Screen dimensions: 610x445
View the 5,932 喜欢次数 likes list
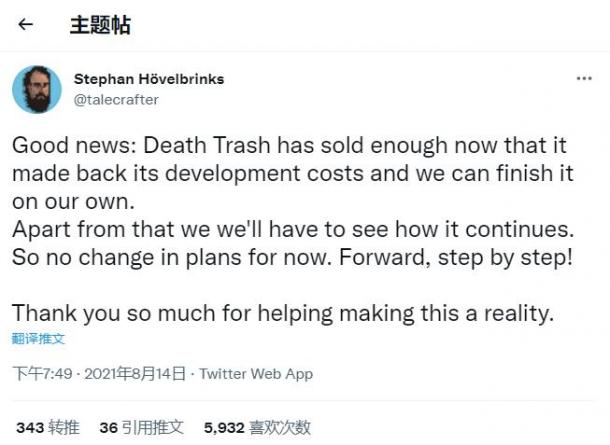coord(257,428)
